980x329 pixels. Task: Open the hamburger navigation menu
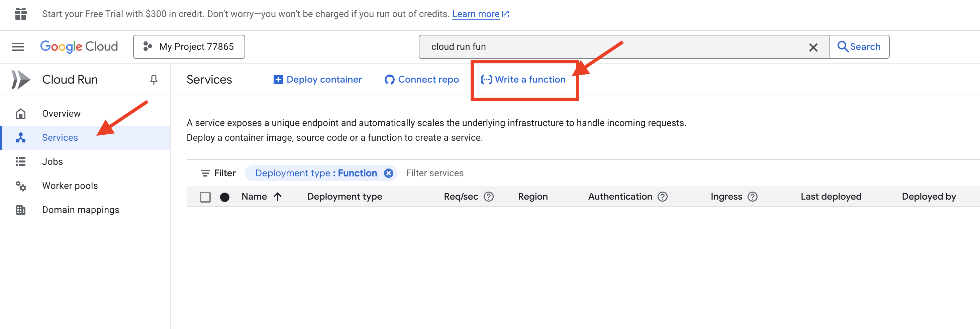click(x=18, y=47)
